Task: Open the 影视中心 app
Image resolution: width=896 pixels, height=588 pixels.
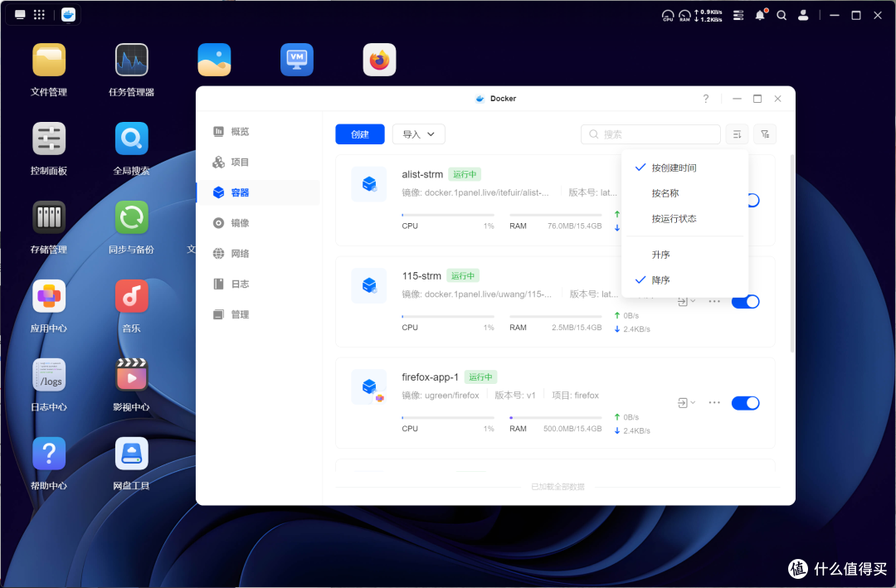Action: pos(131,375)
